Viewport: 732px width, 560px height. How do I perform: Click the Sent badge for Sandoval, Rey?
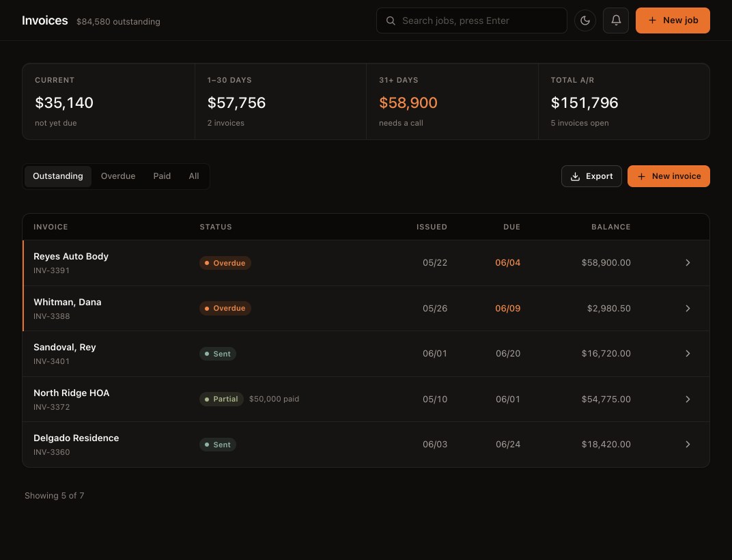(x=218, y=354)
